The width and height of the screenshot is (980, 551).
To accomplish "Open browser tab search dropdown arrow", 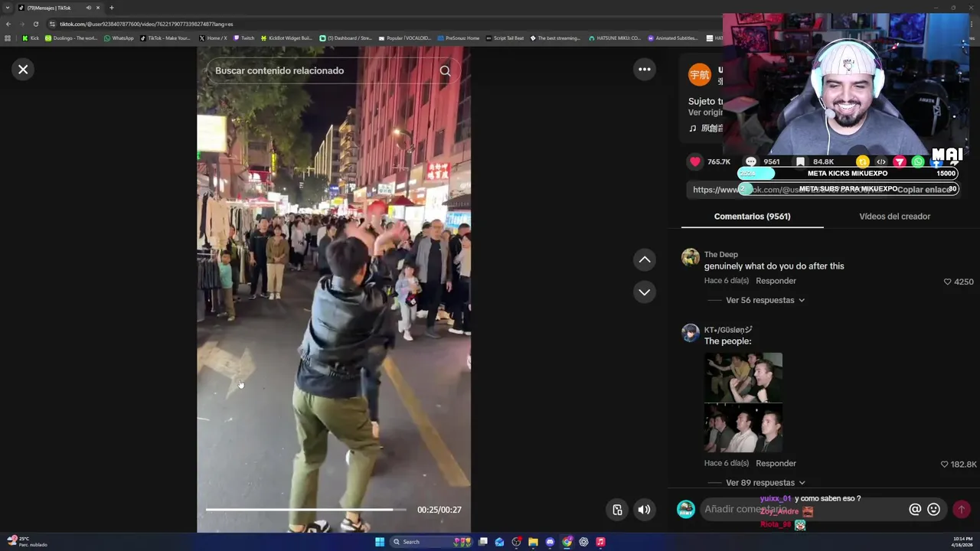I will click(x=8, y=8).
